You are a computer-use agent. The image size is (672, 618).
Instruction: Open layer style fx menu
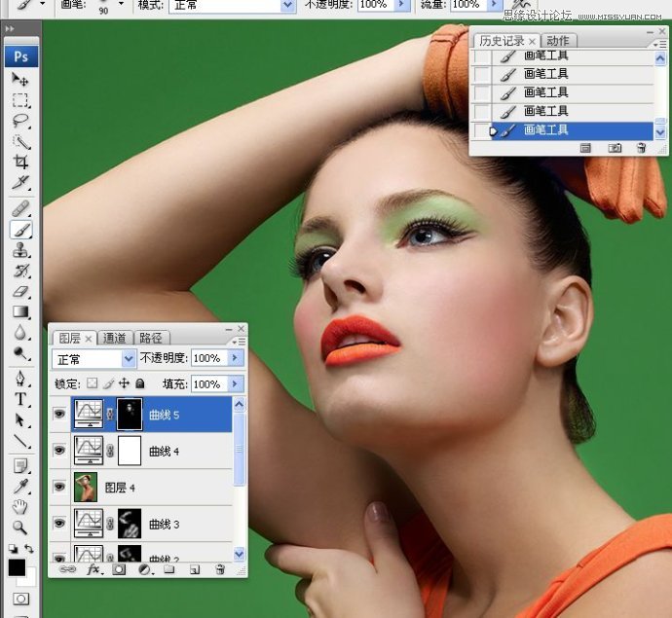93,569
